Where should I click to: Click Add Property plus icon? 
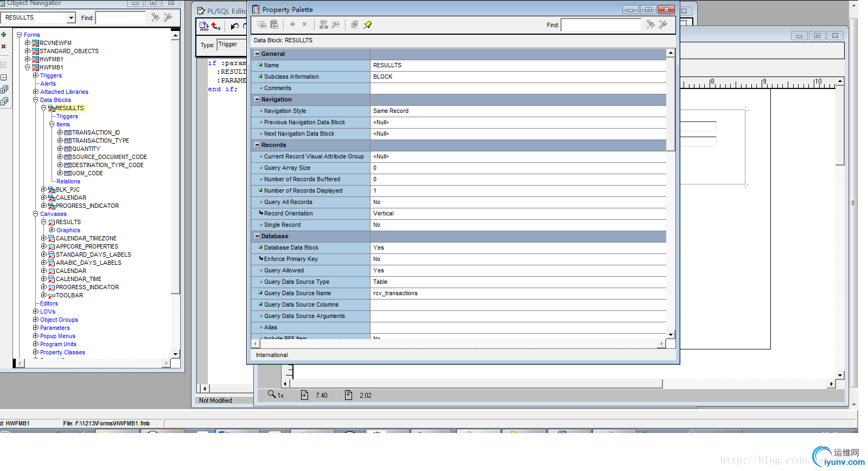(x=292, y=24)
